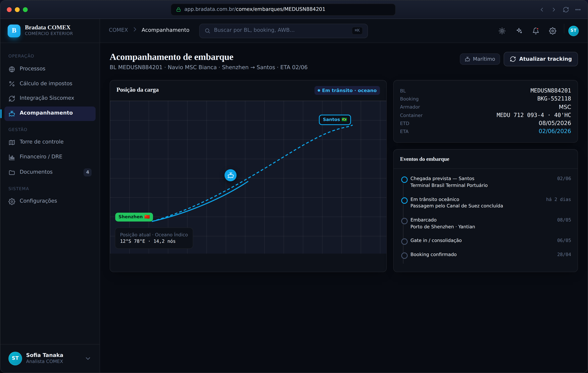
Task: Click the ship icon beside Acompanhamento
Action: click(x=12, y=113)
